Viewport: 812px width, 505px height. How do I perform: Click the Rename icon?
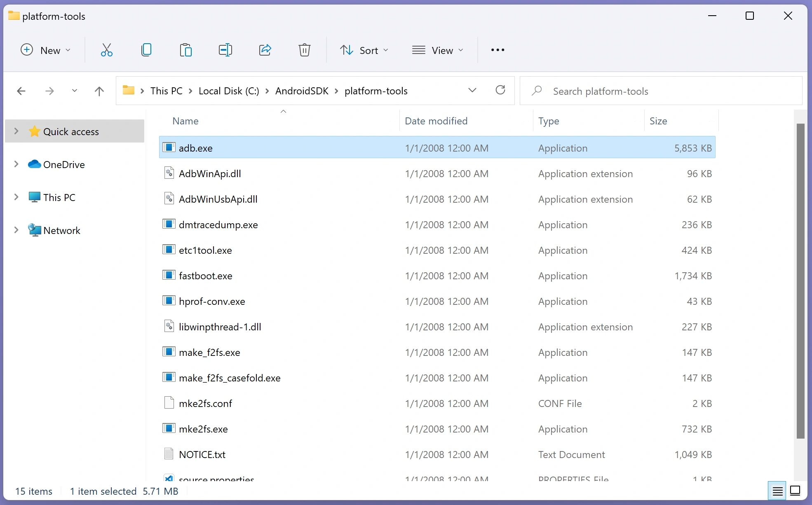tap(225, 50)
